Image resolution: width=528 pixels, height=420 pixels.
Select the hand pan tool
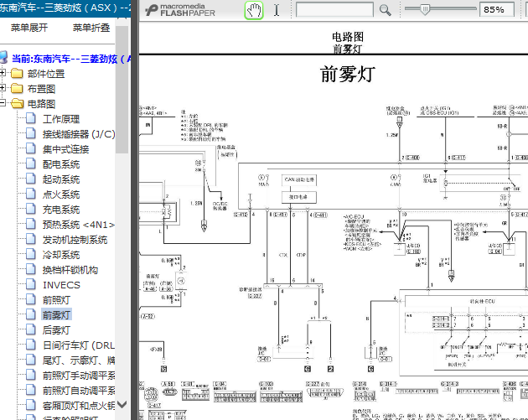click(x=254, y=10)
